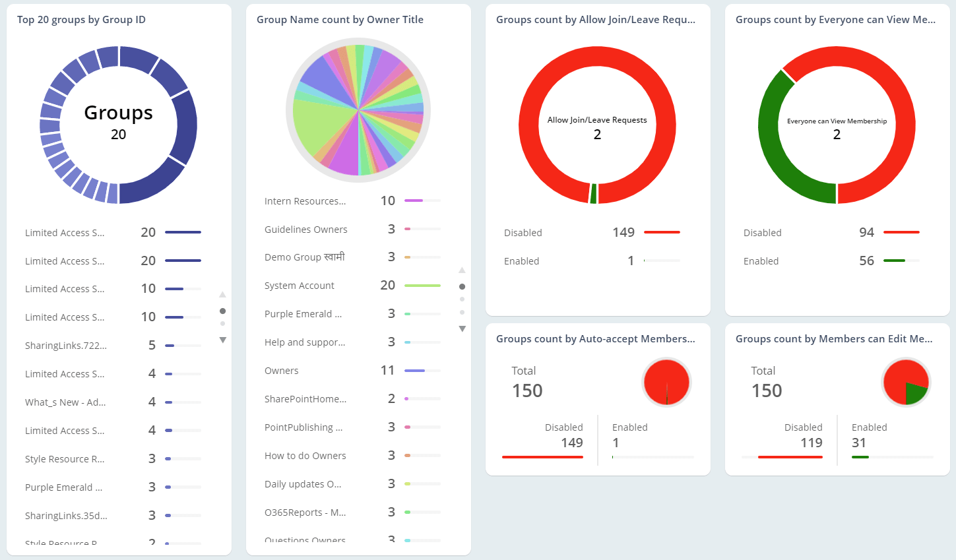Screen dimensions: 956x560
Task: Click the up scroll arrow beside Top 20 groups list
Action: pyautogui.click(x=223, y=294)
